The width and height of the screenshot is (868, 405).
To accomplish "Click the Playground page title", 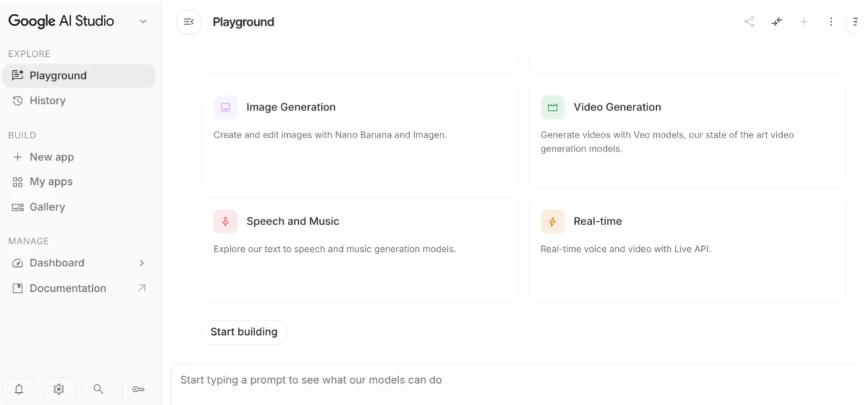I will click(244, 22).
